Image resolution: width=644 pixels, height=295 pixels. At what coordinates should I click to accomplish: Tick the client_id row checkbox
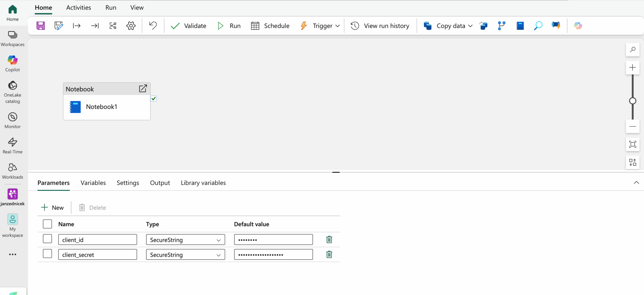pos(47,239)
